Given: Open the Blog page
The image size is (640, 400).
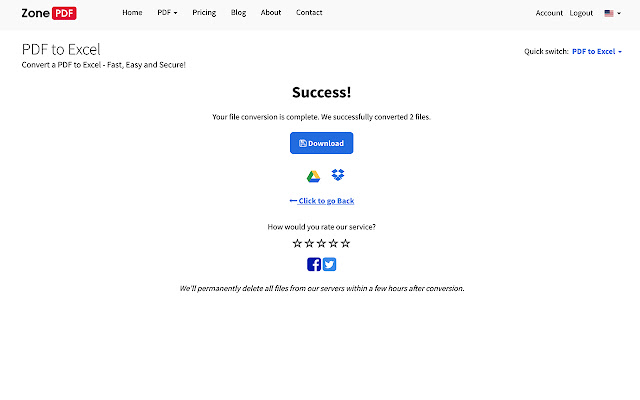Looking at the screenshot, I should [x=238, y=13].
